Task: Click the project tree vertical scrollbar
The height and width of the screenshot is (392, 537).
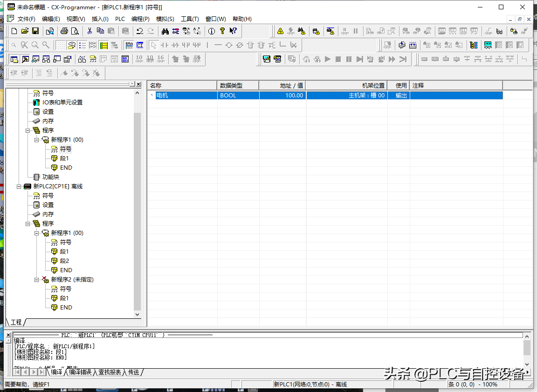Action: pos(137,210)
